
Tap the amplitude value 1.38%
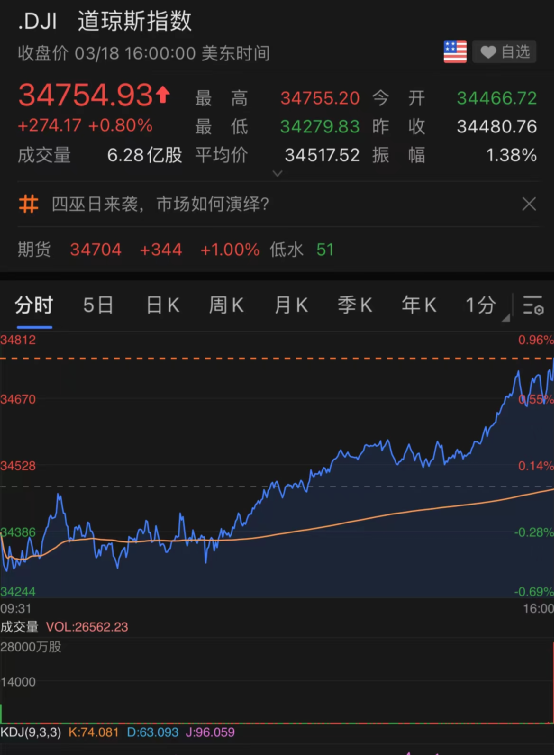point(511,155)
